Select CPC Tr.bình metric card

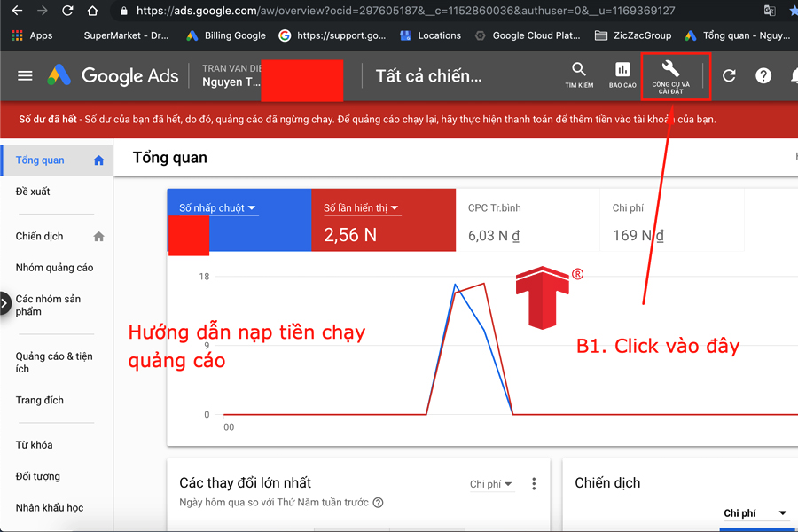pos(528,221)
